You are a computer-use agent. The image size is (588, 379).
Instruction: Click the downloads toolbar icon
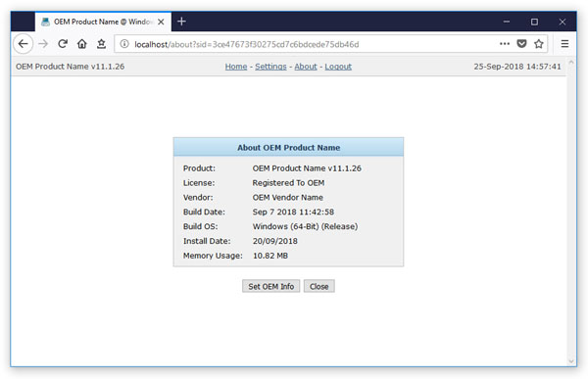pos(101,44)
